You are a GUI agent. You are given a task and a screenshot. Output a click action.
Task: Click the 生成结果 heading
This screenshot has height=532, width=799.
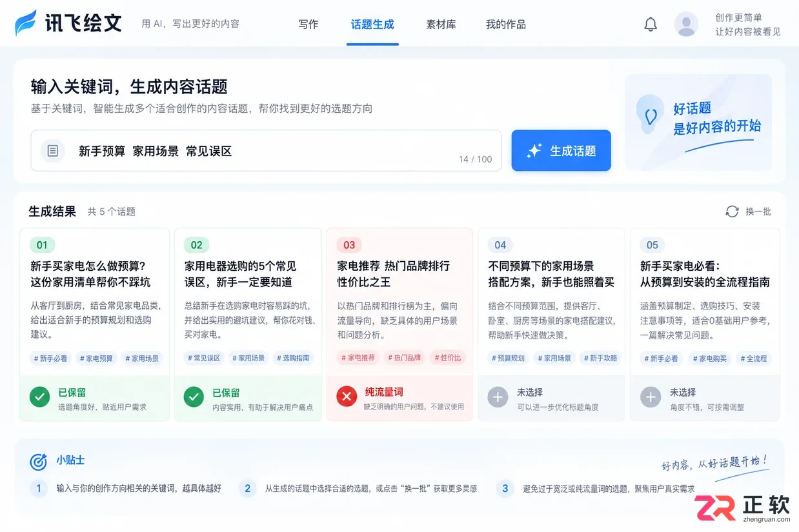(x=52, y=212)
